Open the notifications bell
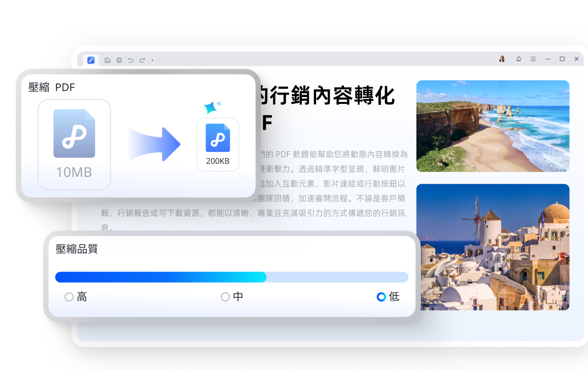The image size is (588, 392). [x=518, y=59]
